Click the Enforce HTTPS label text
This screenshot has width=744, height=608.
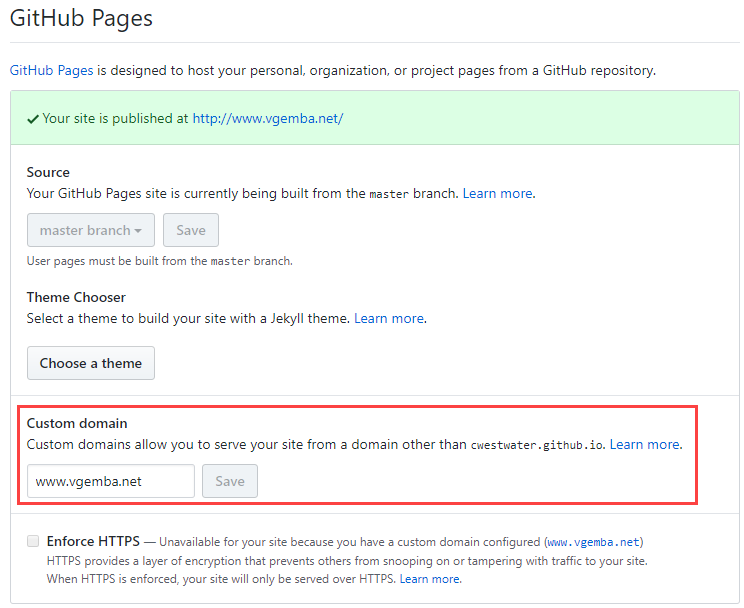coord(93,541)
